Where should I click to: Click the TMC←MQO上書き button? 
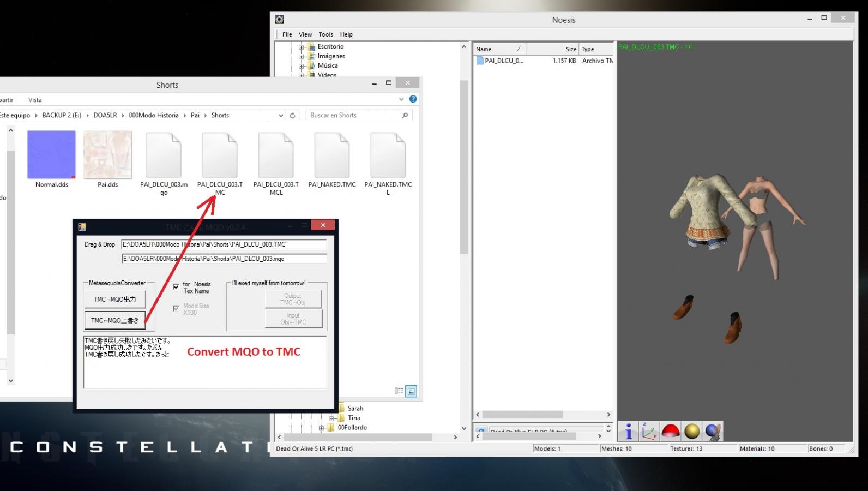(x=114, y=320)
